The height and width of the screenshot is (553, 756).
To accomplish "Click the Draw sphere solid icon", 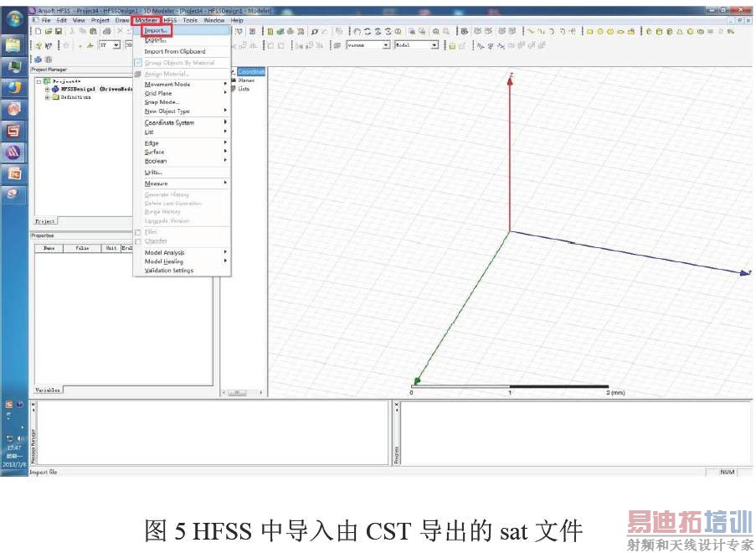I will coord(691,32).
